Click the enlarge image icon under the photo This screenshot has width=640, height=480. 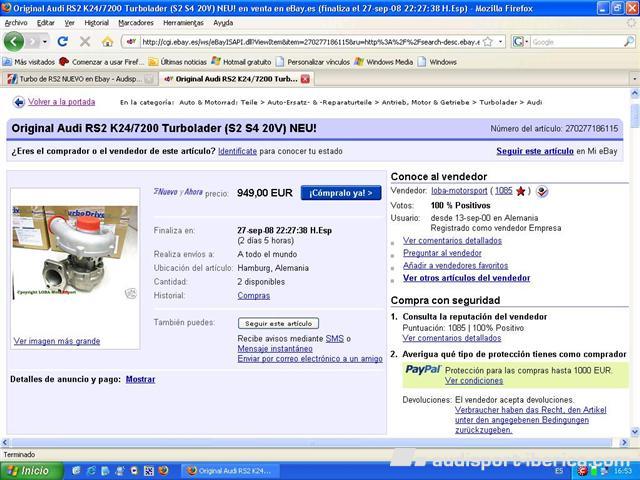click(x=131, y=293)
